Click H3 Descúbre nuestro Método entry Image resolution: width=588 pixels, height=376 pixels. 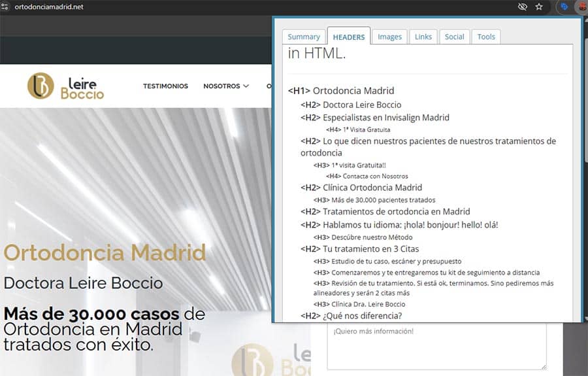pyautogui.click(x=363, y=237)
